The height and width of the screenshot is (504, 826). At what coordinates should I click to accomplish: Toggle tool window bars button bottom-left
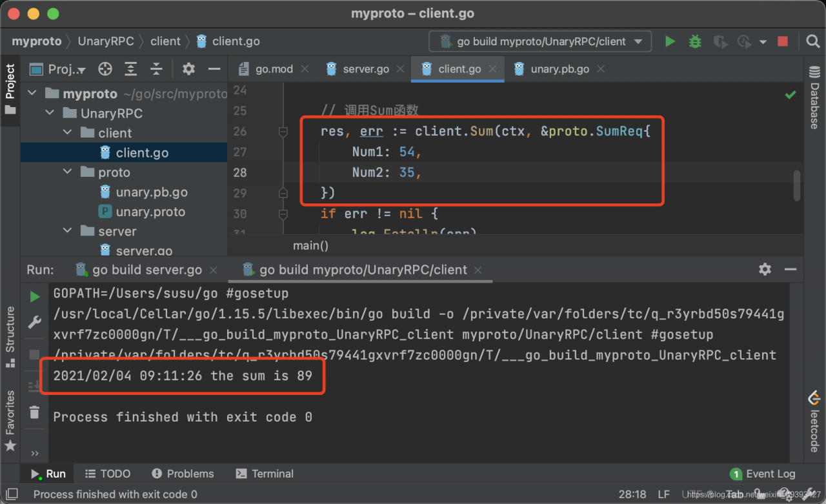(x=11, y=494)
